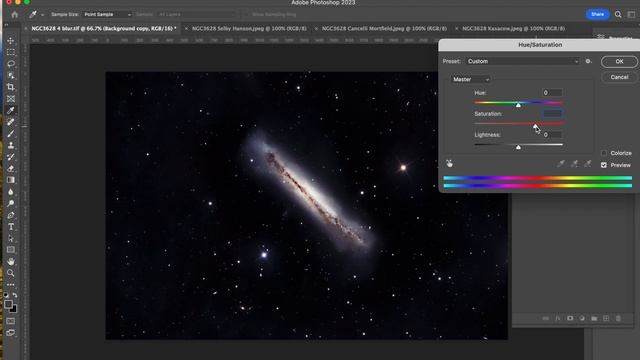This screenshot has width=640, height=360.
Task: Click Cancel in Hue/Saturation dialog
Action: [x=619, y=77]
